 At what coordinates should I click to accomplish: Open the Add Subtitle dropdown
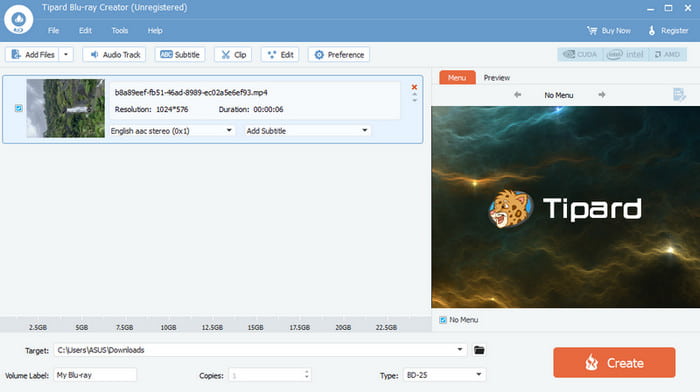click(307, 131)
